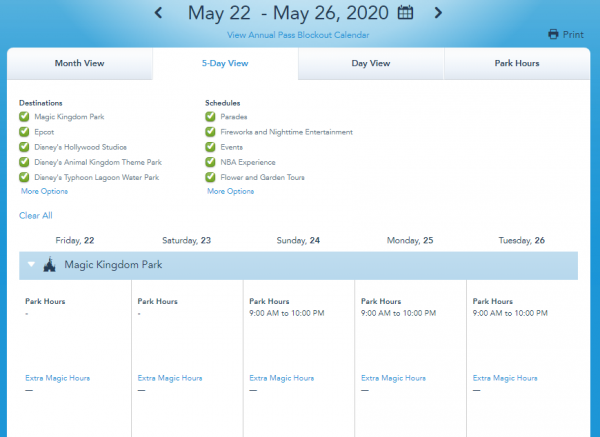Collapse the Magic Kingdom Park section

pyautogui.click(x=30, y=265)
